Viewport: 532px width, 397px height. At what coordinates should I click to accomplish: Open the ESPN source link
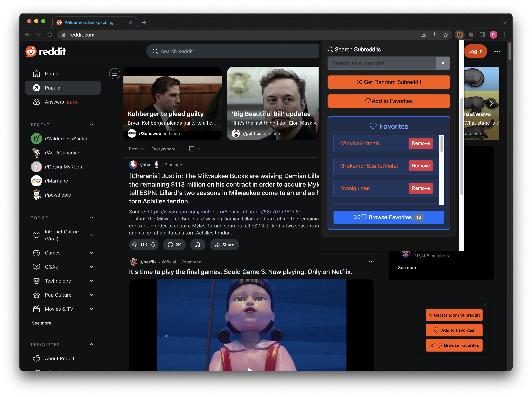click(224, 212)
